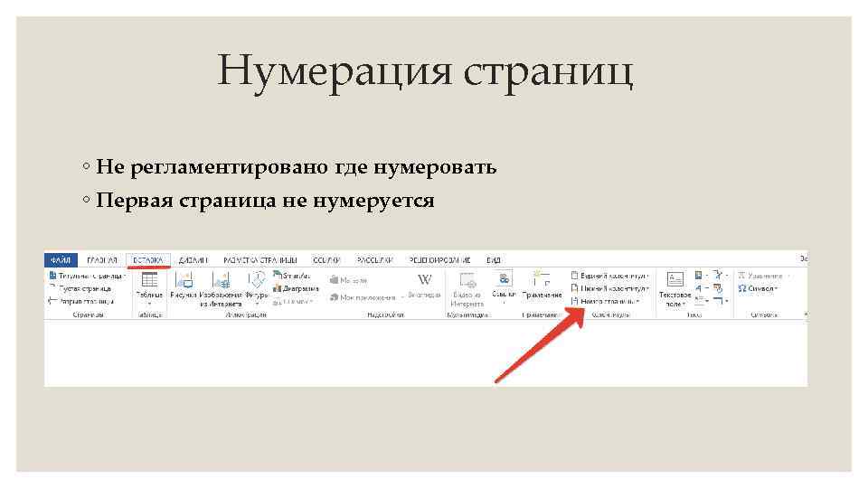Click the Quick Parts icon in Текст group
868x488 pixels.
(x=699, y=275)
